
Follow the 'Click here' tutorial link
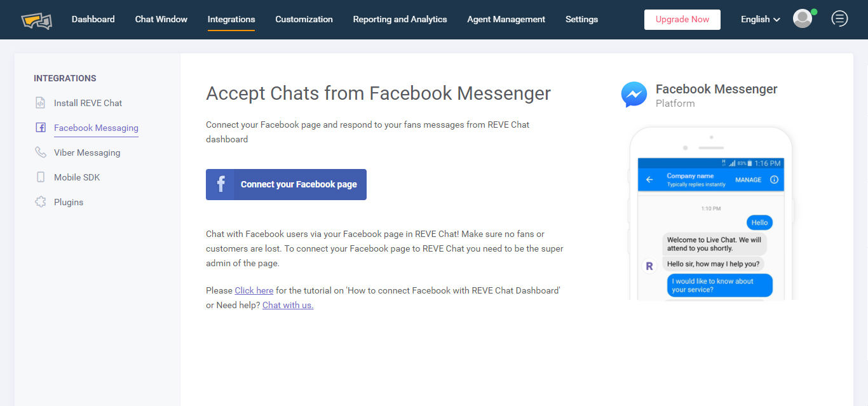254,290
